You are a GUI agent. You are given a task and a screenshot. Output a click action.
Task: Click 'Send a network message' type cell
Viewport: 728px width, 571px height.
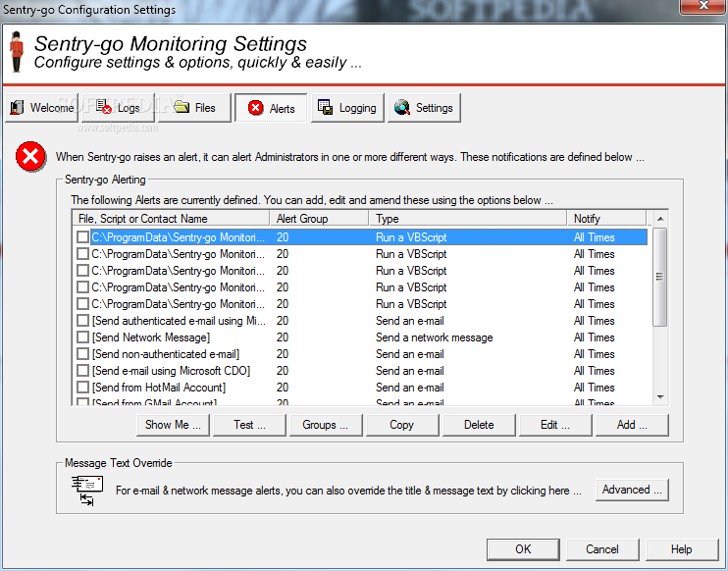[435, 337]
